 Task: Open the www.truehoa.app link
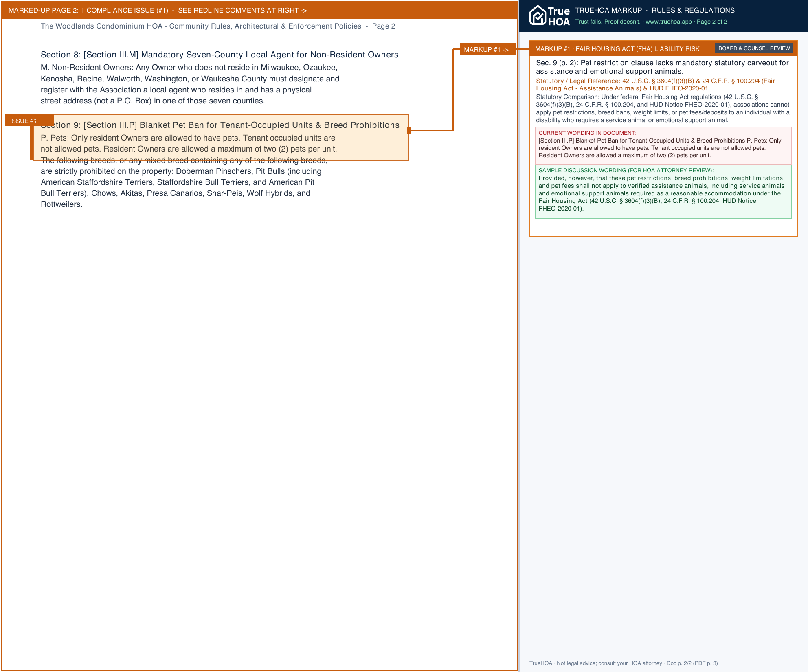pyautogui.click(x=668, y=22)
